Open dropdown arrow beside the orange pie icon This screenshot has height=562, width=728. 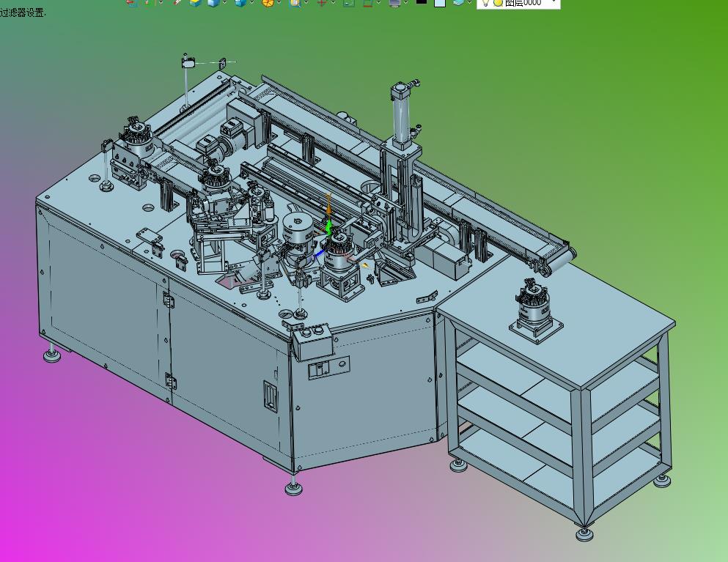click(279, 3)
